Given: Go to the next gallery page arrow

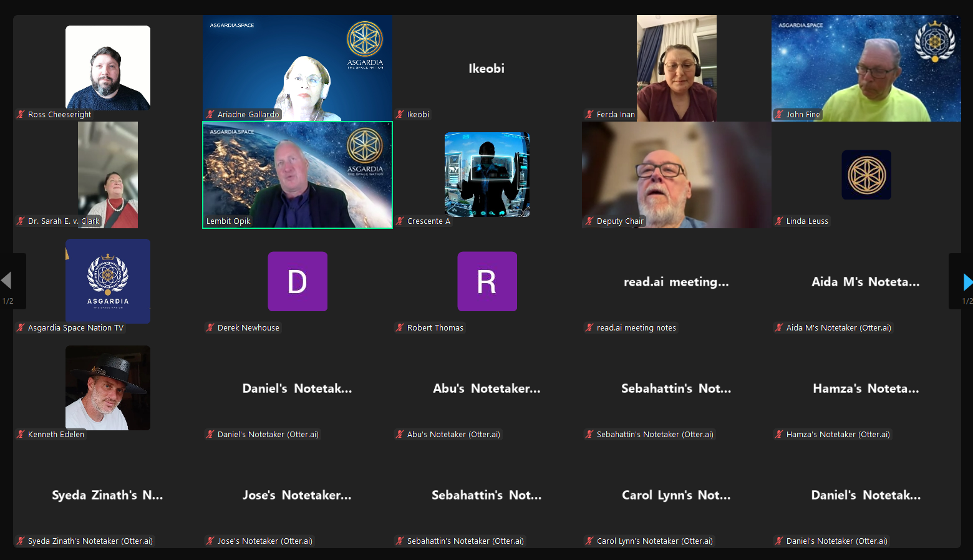Looking at the screenshot, I should 966,282.
